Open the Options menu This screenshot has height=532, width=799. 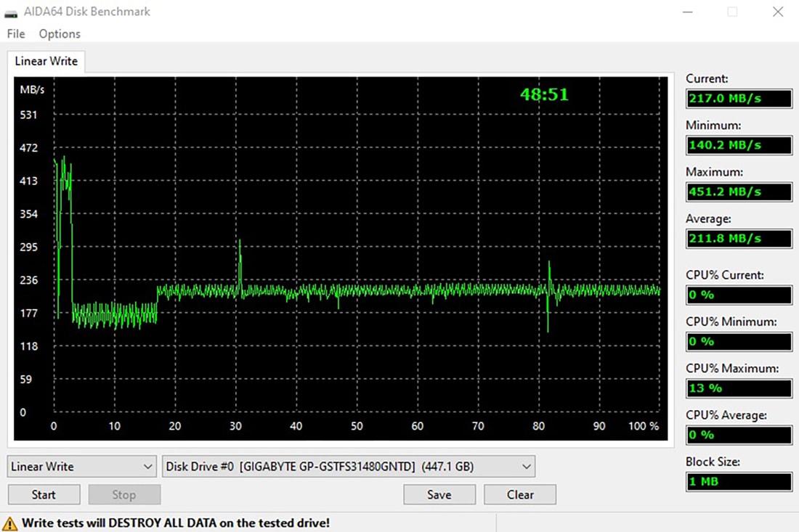(60, 33)
